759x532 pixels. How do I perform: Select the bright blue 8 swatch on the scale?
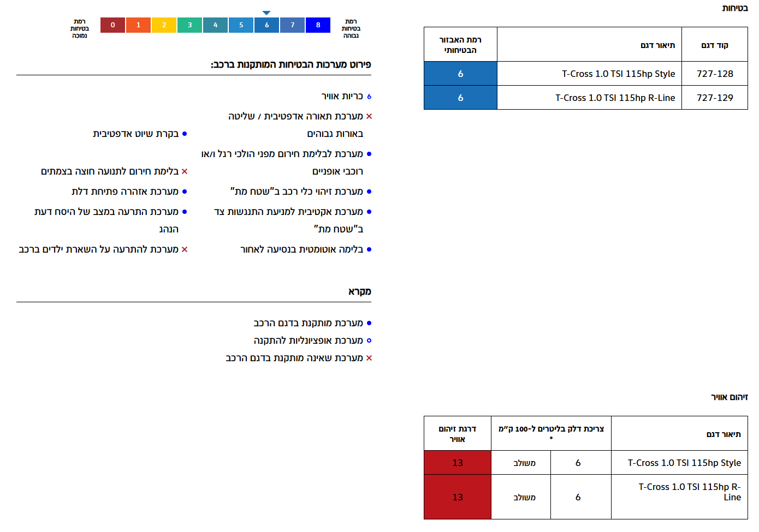pyautogui.click(x=318, y=25)
